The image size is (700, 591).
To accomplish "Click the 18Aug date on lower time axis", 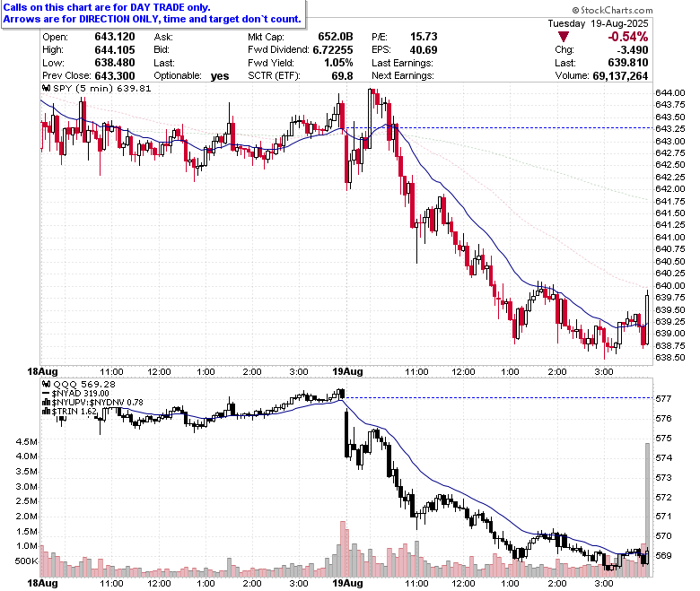I will point(42,583).
